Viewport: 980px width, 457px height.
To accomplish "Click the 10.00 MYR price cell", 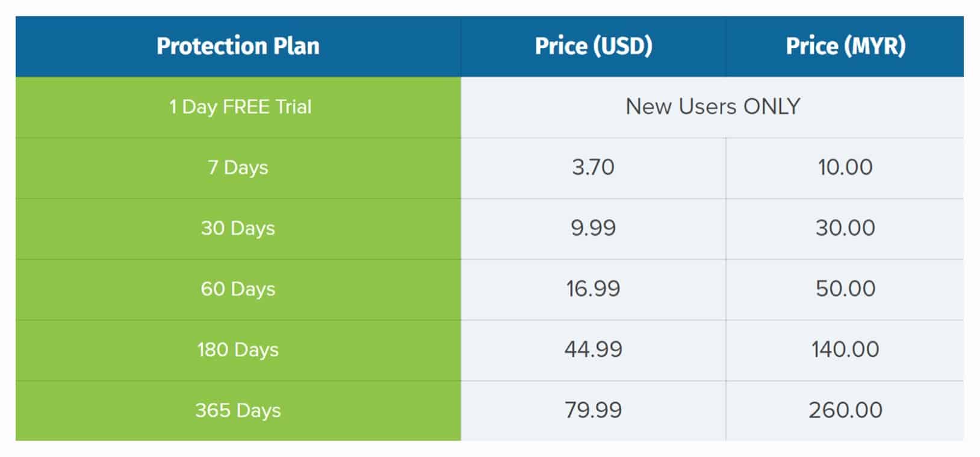I will pos(845,168).
